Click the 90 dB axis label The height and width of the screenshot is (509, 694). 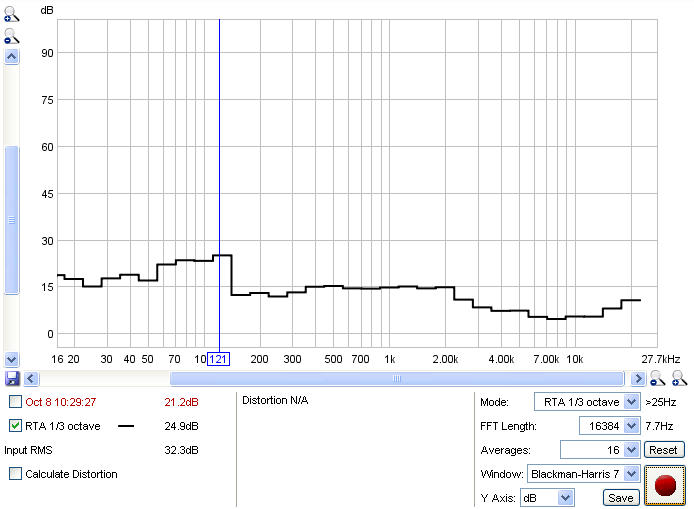click(x=47, y=53)
